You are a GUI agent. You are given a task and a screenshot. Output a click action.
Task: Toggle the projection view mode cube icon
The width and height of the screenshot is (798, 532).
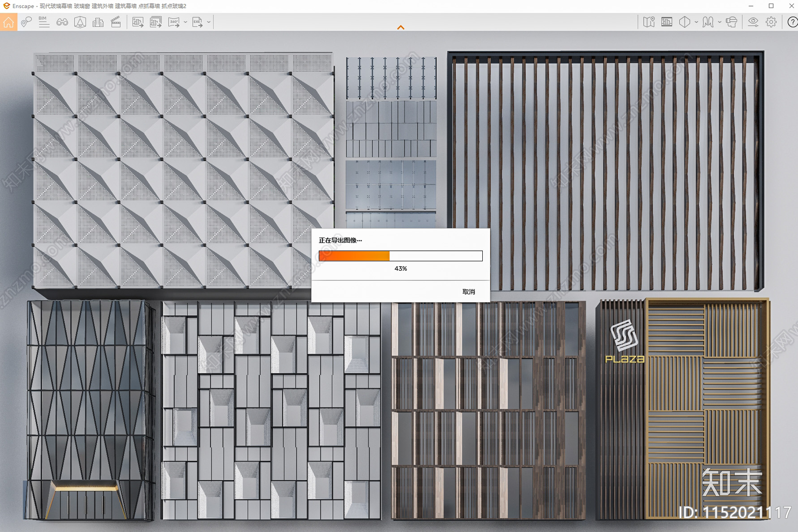pyautogui.click(x=685, y=22)
